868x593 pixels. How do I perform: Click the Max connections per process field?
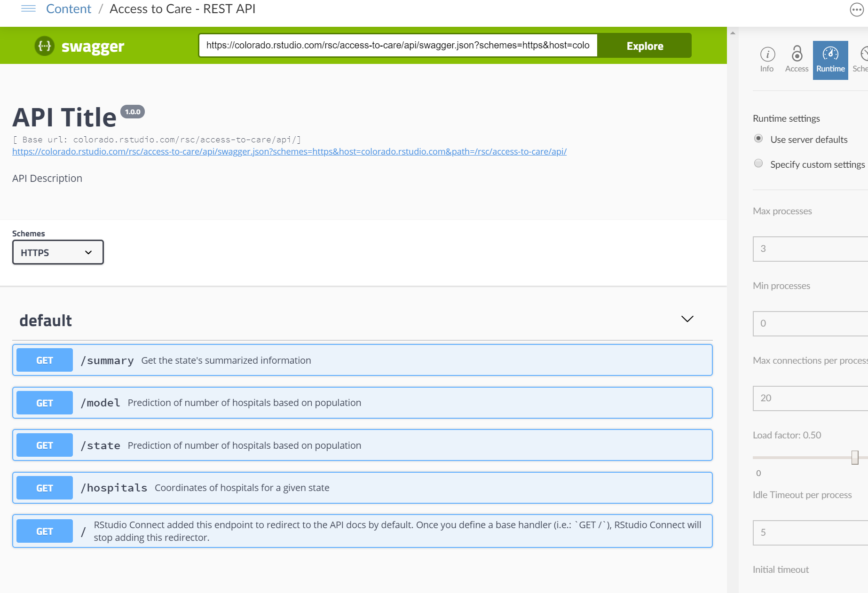click(810, 398)
